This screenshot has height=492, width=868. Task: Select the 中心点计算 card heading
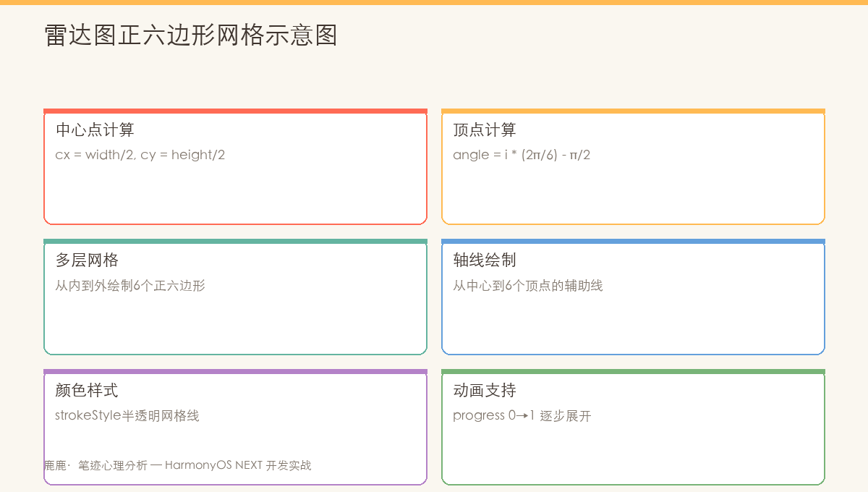[95, 130]
